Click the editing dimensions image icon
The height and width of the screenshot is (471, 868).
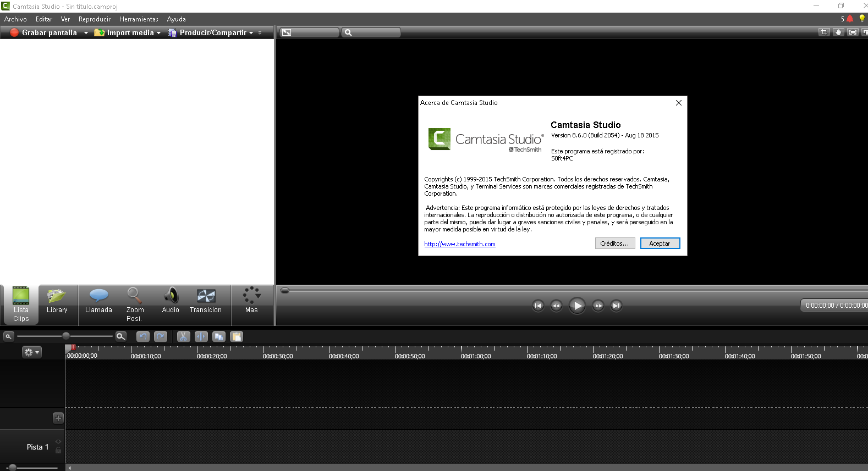pyautogui.click(x=287, y=32)
